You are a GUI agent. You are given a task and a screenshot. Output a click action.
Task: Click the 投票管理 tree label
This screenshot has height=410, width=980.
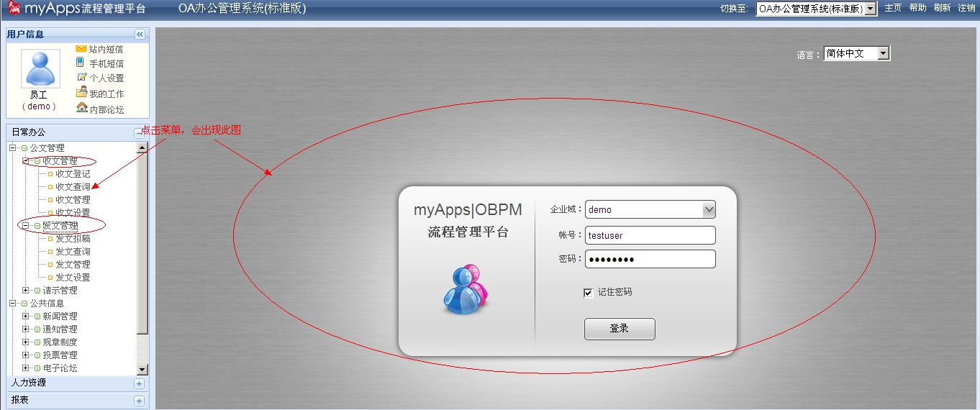tap(60, 355)
